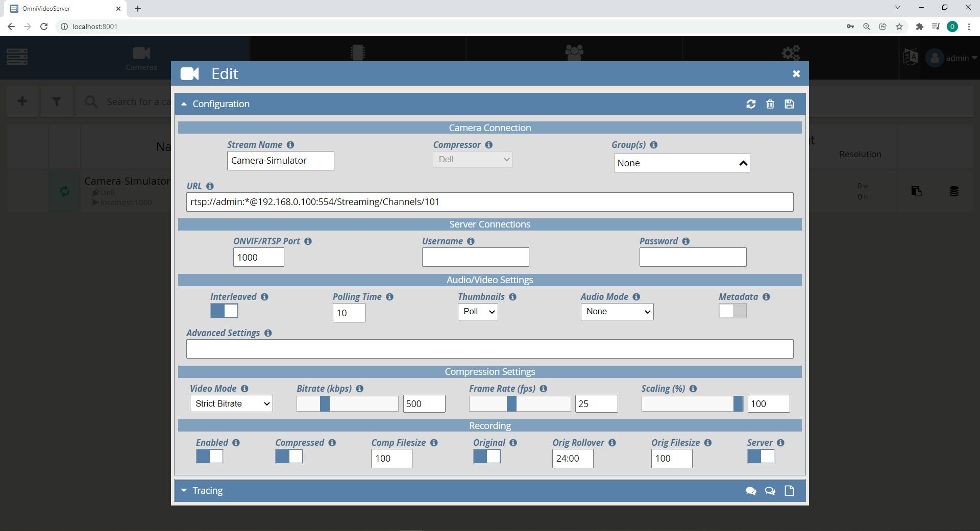
Task: Disable the recording Enabled switch
Action: coord(210,457)
